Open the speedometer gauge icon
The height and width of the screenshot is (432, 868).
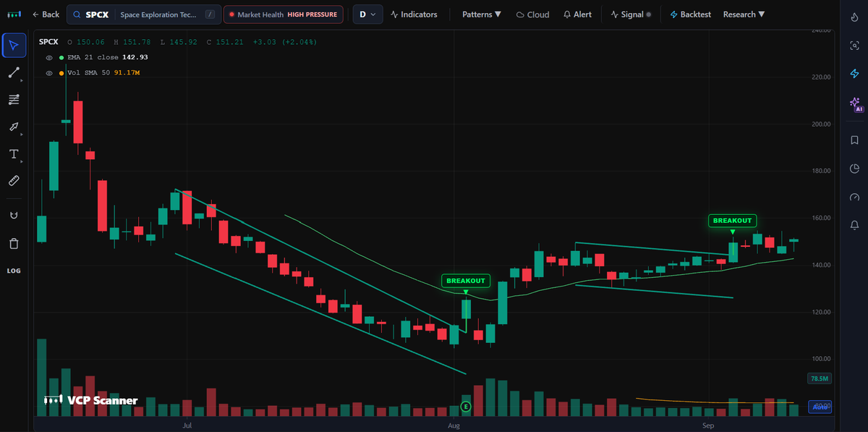854,198
